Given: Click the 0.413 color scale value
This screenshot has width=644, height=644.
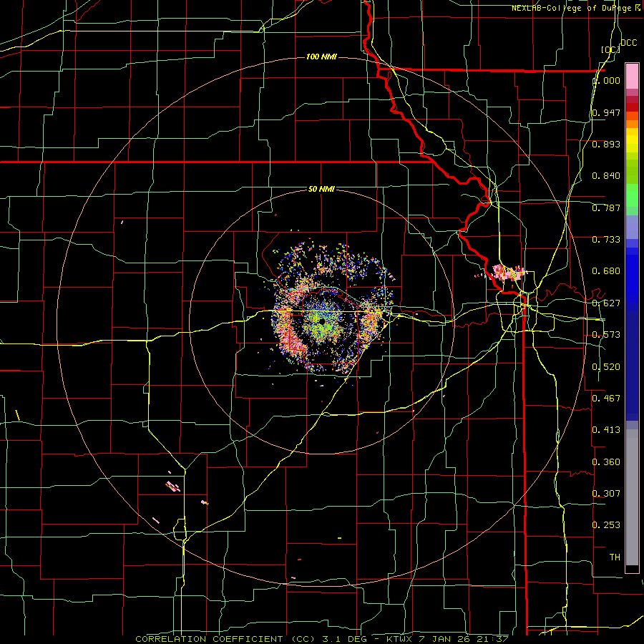Looking at the screenshot, I should (x=606, y=430).
